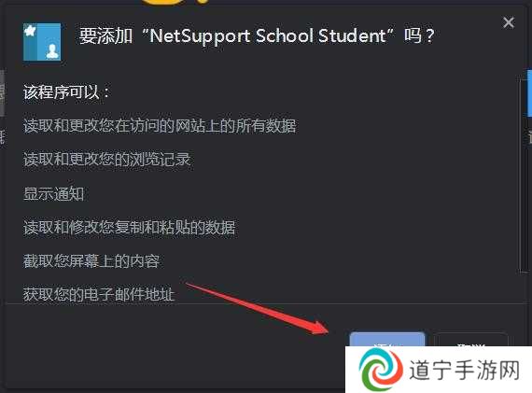Click the 道宁手游网 watermark text
Screen dimensions: 532x393
(465, 370)
